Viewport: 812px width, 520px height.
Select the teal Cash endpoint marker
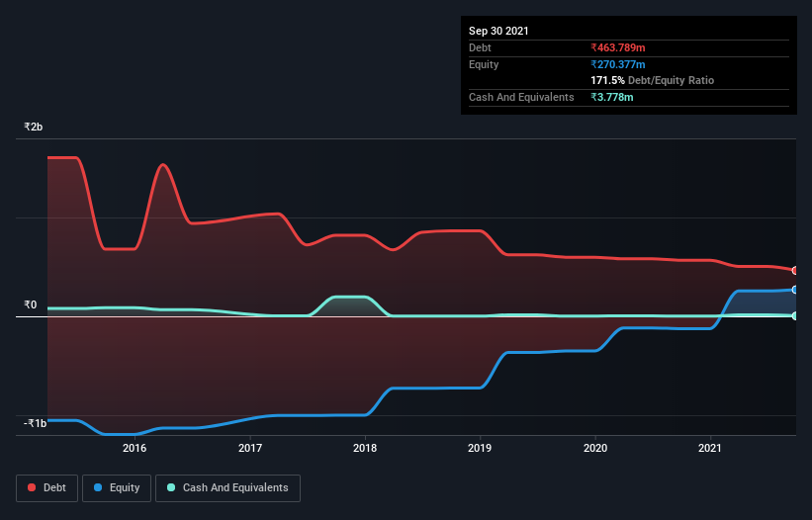(795, 315)
